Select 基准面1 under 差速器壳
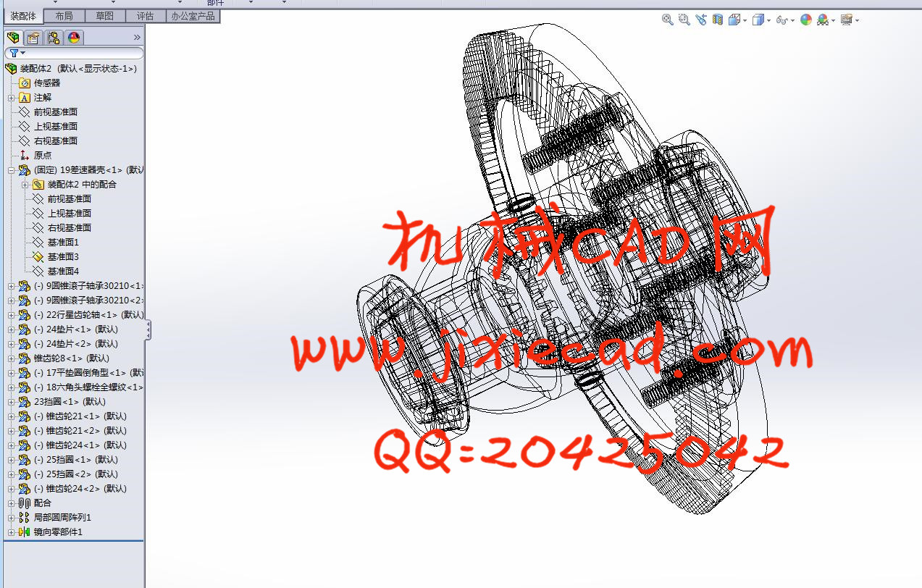The height and width of the screenshot is (588, 922). [63, 243]
